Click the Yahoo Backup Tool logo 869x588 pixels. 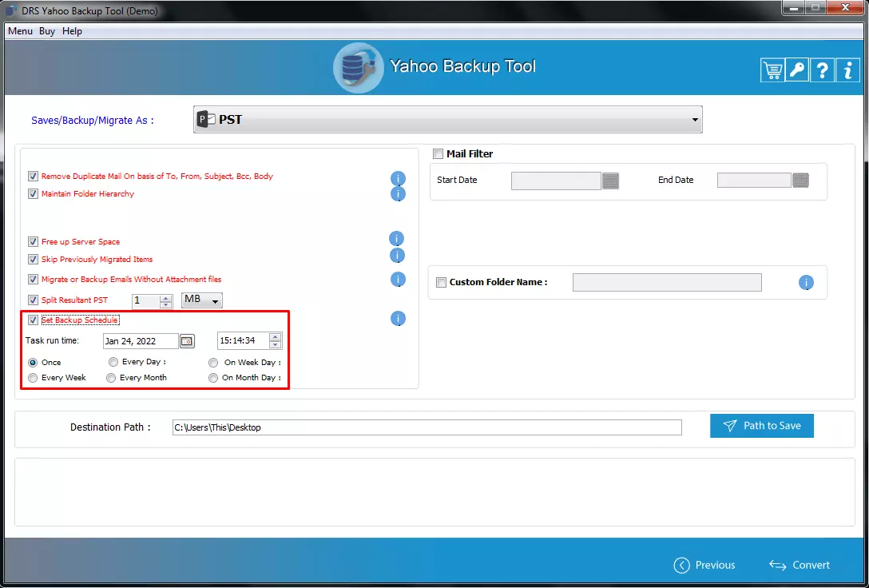[x=358, y=68]
